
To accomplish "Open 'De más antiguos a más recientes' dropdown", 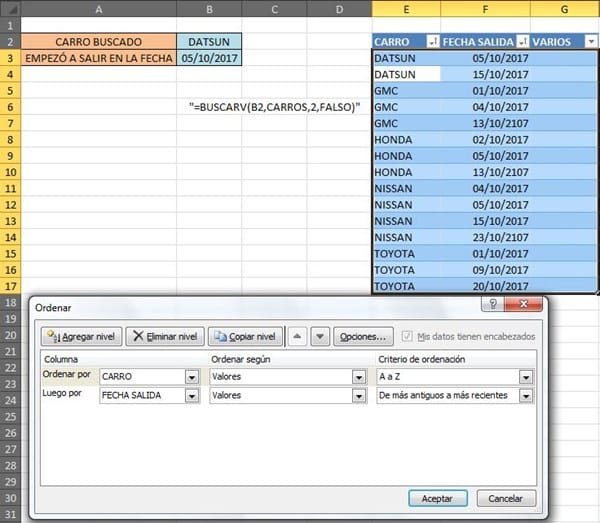I will coord(525,396).
